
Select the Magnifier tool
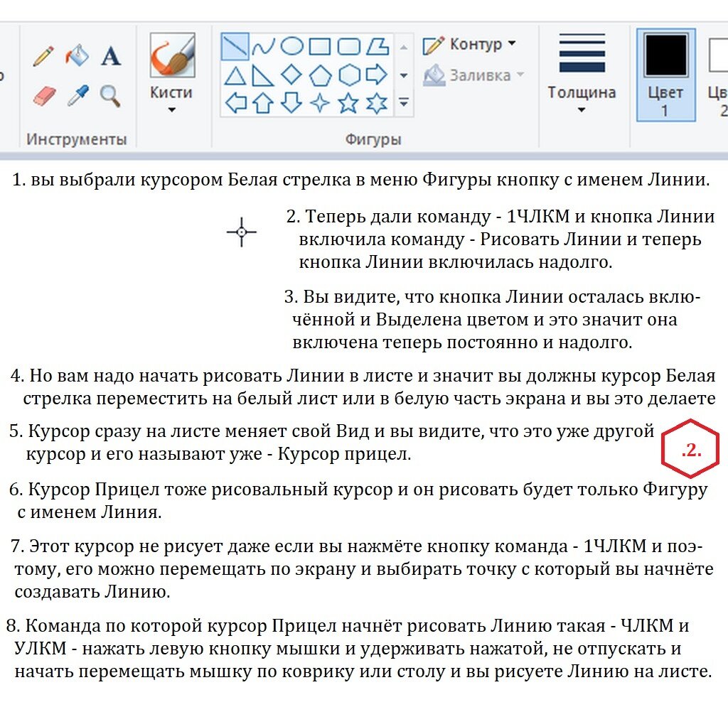[110, 96]
